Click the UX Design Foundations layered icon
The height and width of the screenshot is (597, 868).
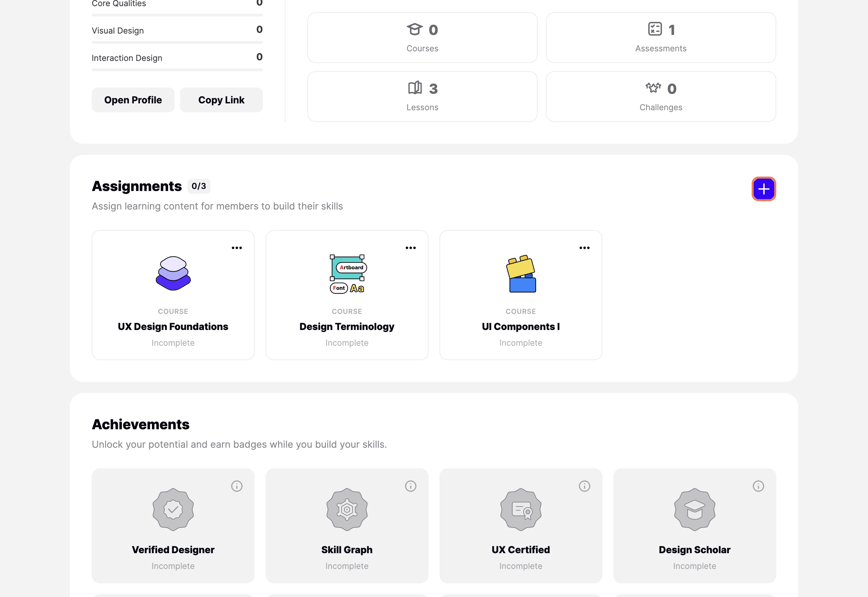173,274
